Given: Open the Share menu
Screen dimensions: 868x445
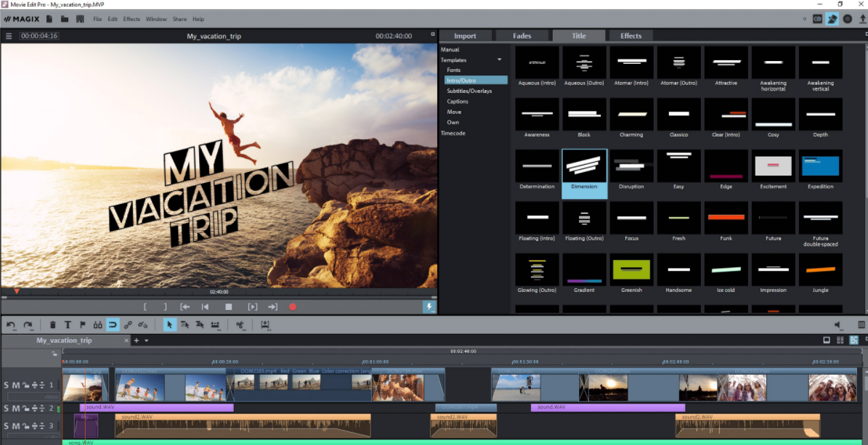Looking at the screenshot, I should tap(179, 19).
